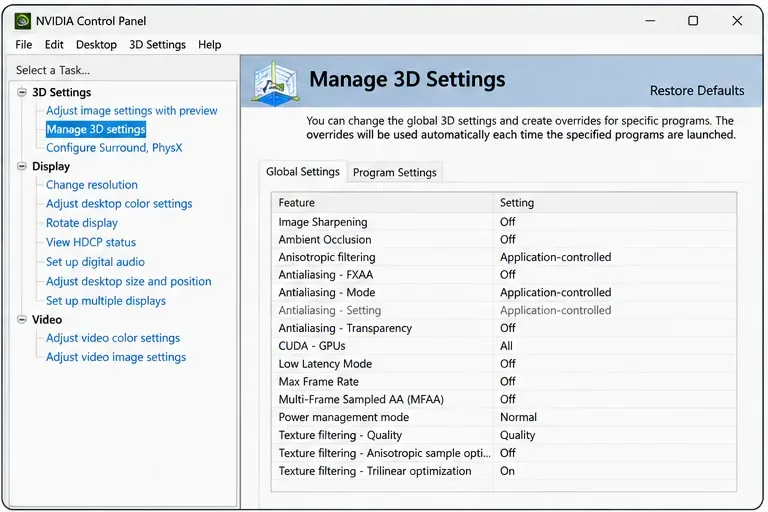
Task: Collapse the 3D Settings tree node
Action: (x=22, y=92)
